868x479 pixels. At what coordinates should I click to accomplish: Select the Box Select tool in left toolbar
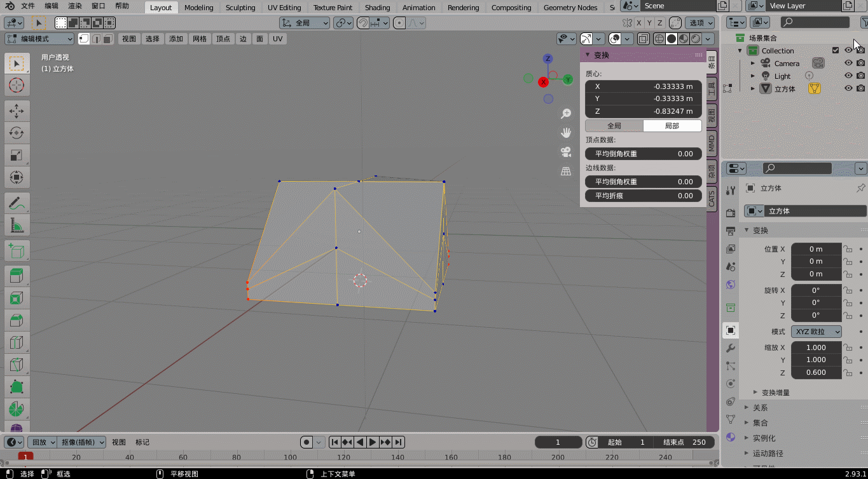(17, 63)
